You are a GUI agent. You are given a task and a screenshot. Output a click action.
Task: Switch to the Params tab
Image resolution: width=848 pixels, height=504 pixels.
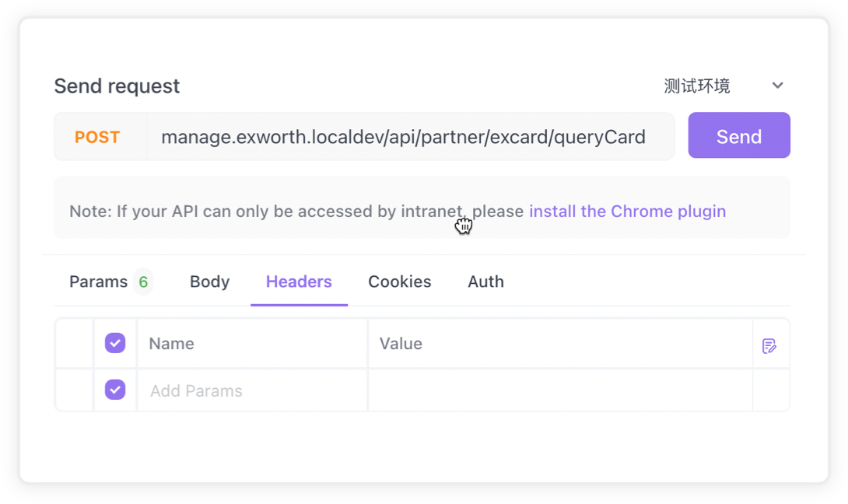[x=98, y=282]
